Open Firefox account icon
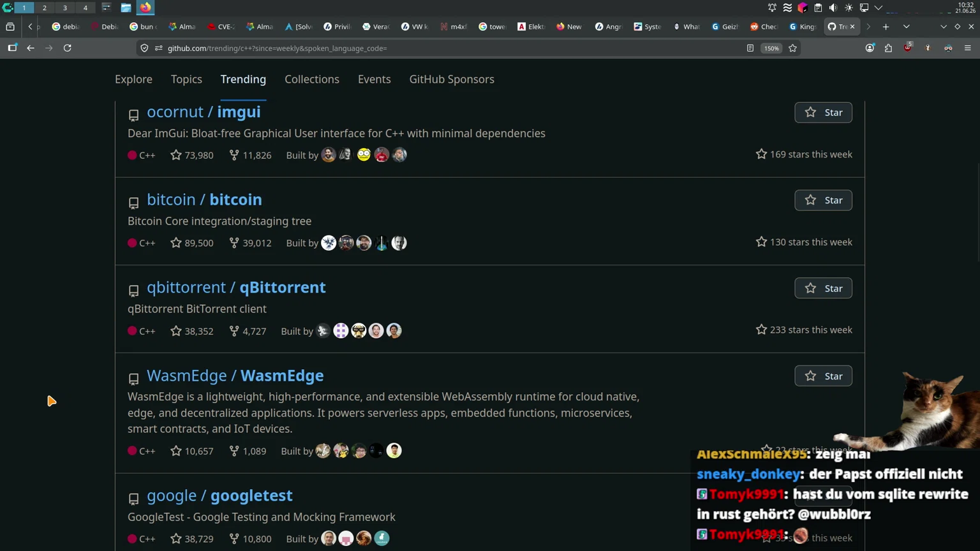This screenshot has width=980, height=551. pos(870,48)
